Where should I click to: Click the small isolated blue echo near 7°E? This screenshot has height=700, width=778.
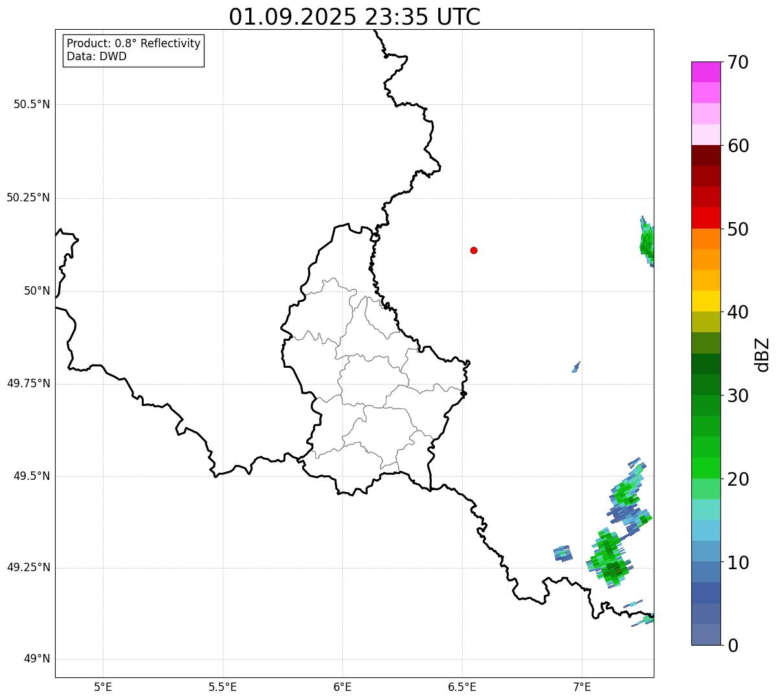[575, 367]
